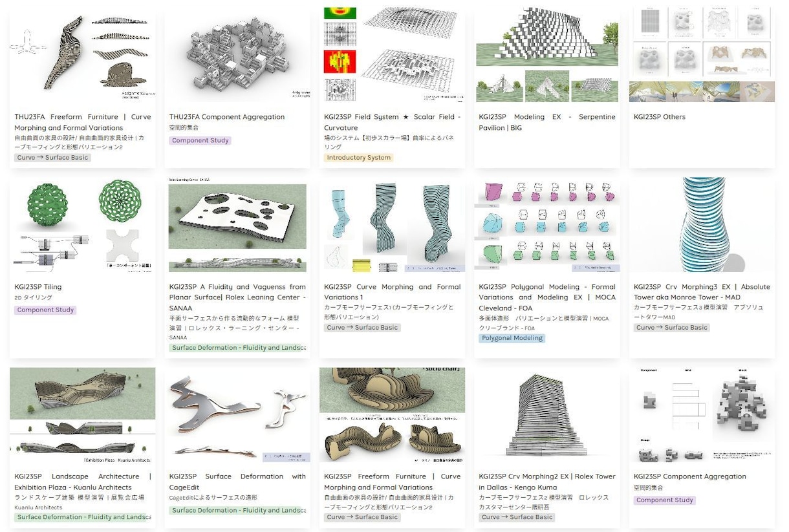Image resolution: width=789 pixels, height=532 pixels.
Task: Click the title Crv Morphing3 EX Absolute Tower
Action: (x=702, y=292)
